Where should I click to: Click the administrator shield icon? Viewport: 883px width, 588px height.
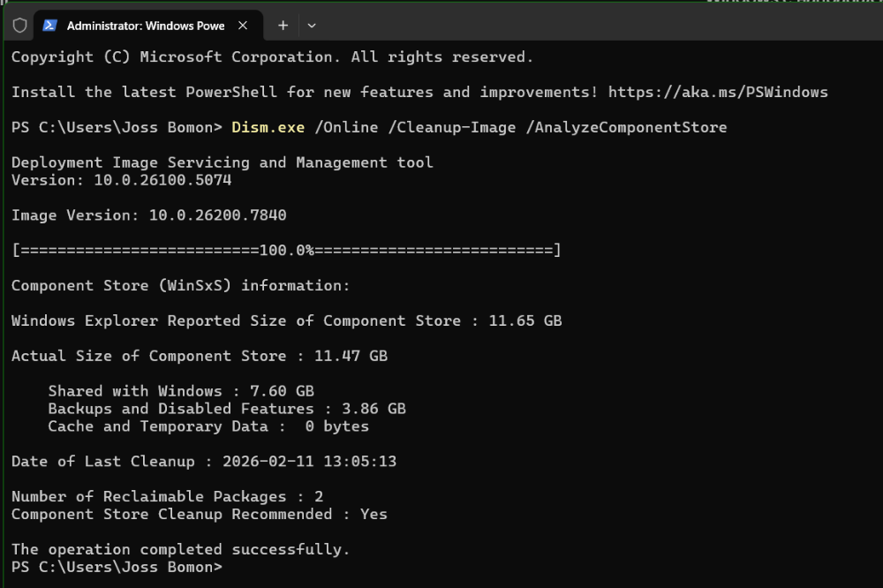click(19, 26)
